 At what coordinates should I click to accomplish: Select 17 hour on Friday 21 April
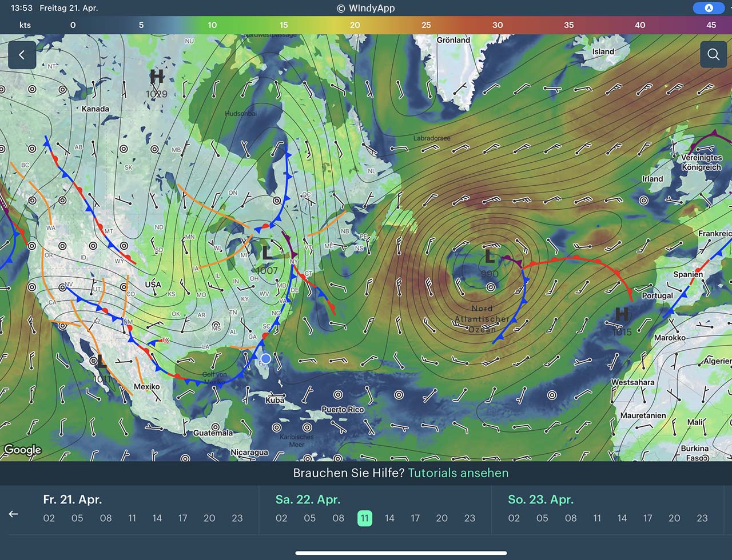click(x=182, y=518)
